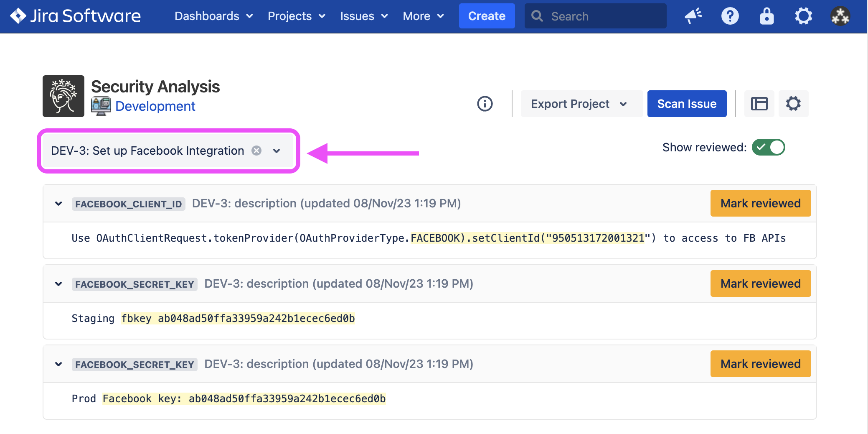Open the Export Project dropdown
This screenshot has width=868, height=434.
point(579,104)
